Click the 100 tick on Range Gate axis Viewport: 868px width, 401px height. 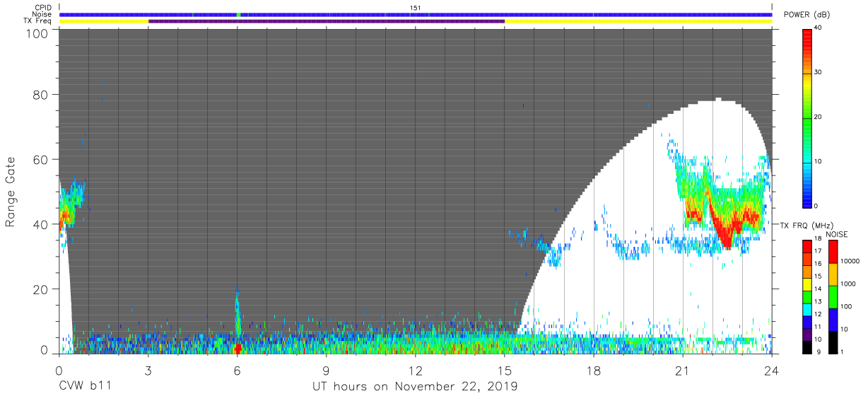coord(37,33)
